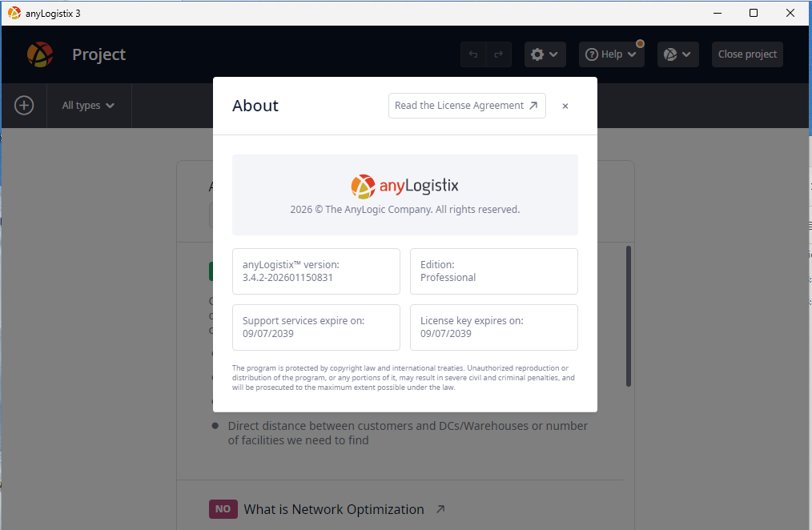Open the anyLogistix account logo dropdown
812x530 pixels.
[678, 54]
